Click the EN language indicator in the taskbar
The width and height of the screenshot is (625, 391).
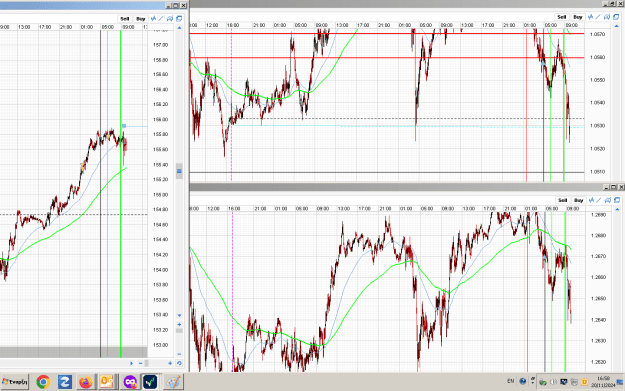(511, 381)
